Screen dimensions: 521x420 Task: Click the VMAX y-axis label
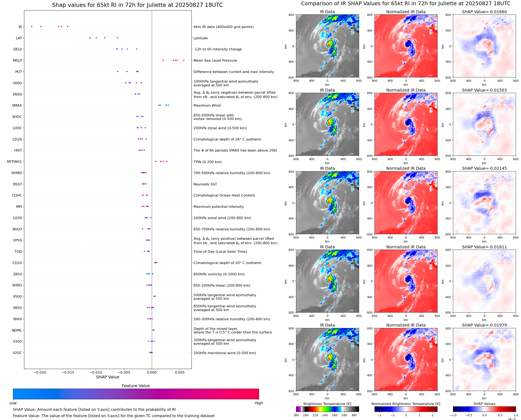[x=17, y=106]
